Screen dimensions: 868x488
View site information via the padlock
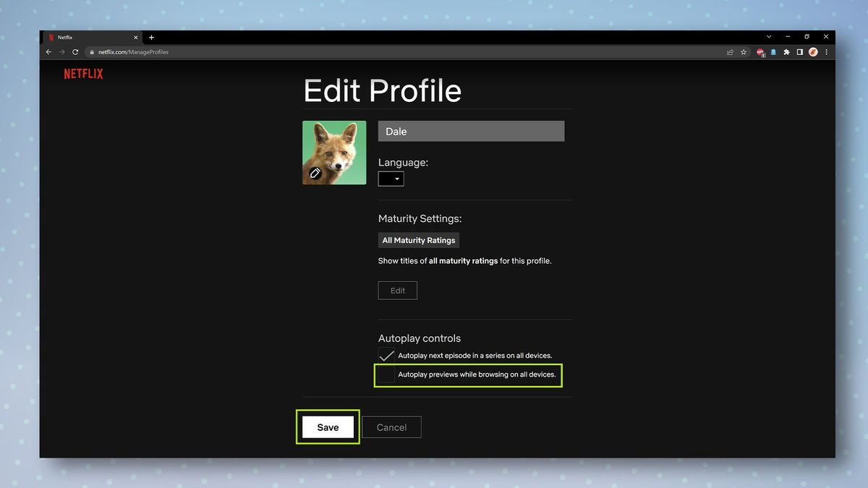[x=92, y=51]
